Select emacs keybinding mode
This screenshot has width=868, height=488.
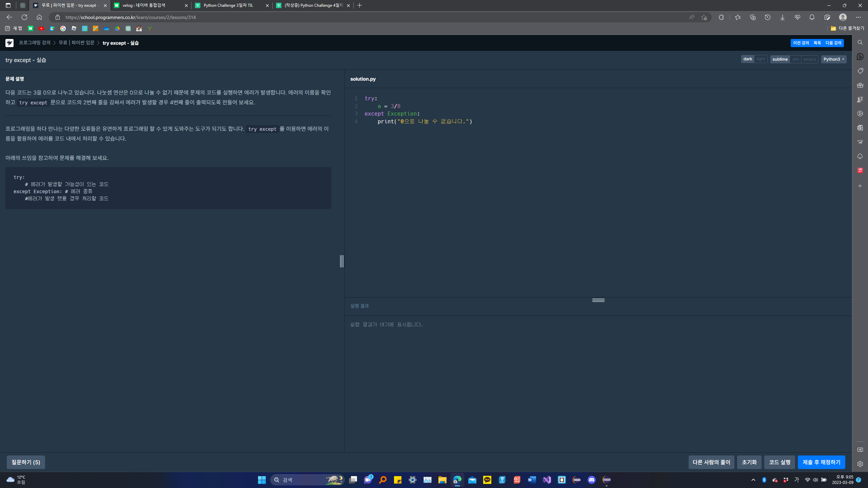[x=810, y=59]
